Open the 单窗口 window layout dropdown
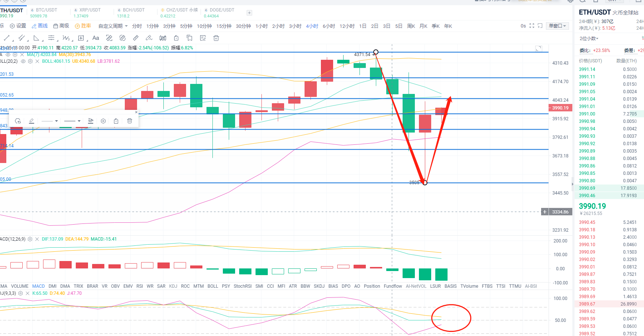 tap(557, 26)
